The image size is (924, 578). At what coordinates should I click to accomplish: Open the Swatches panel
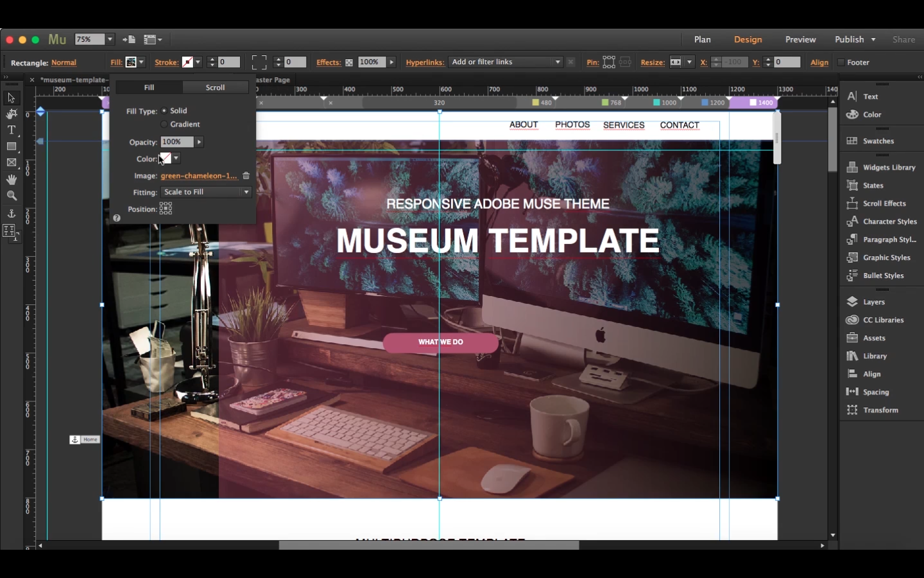coord(878,140)
